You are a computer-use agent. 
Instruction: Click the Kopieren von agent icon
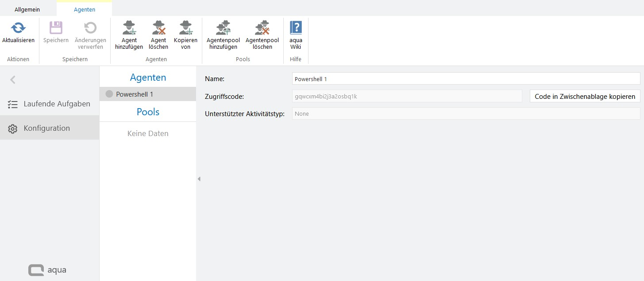[185, 28]
